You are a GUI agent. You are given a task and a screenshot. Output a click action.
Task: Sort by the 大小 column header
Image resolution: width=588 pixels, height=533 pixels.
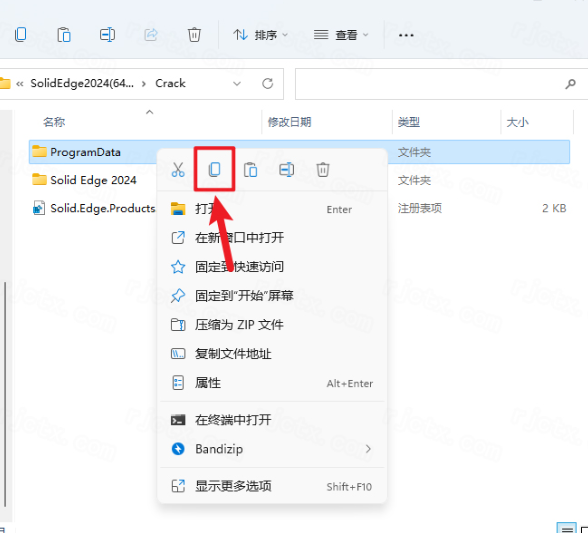(518, 122)
